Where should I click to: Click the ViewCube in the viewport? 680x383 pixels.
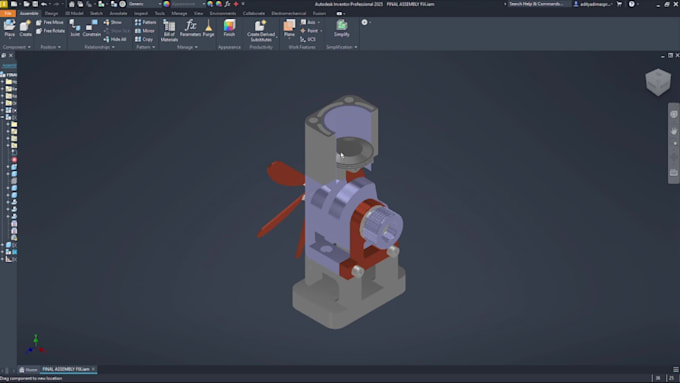coord(658,82)
